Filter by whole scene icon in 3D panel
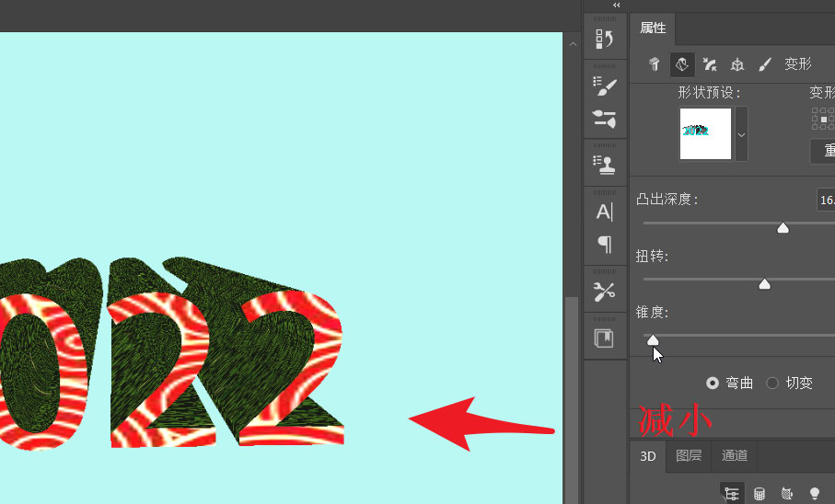This screenshot has height=504, width=835. tap(732, 493)
